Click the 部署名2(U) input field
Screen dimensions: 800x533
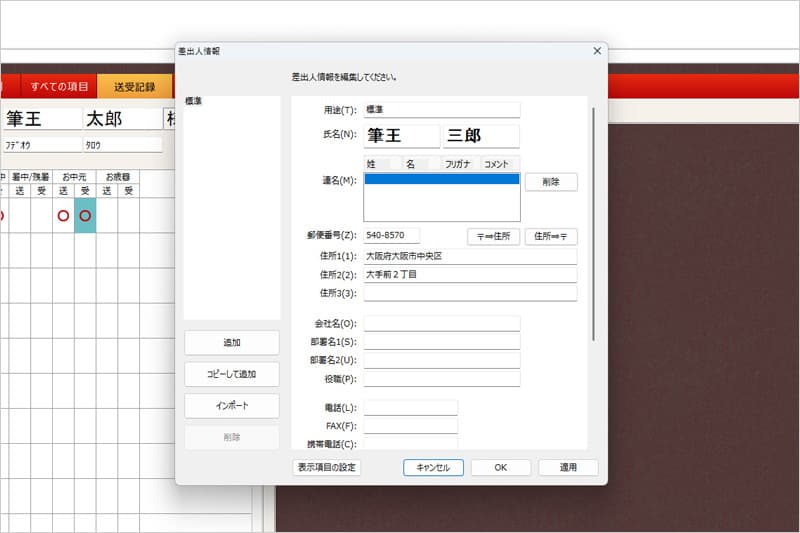pyautogui.click(x=442, y=360)
